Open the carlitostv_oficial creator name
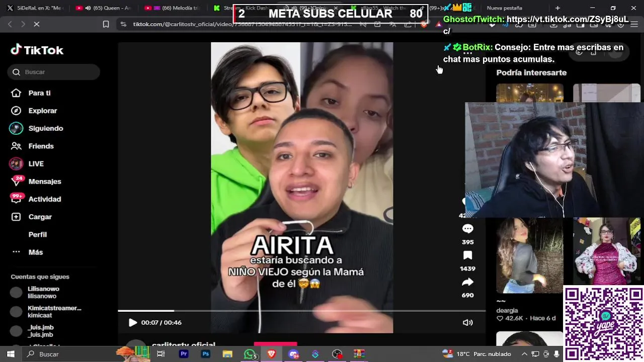 coord(184,344)
